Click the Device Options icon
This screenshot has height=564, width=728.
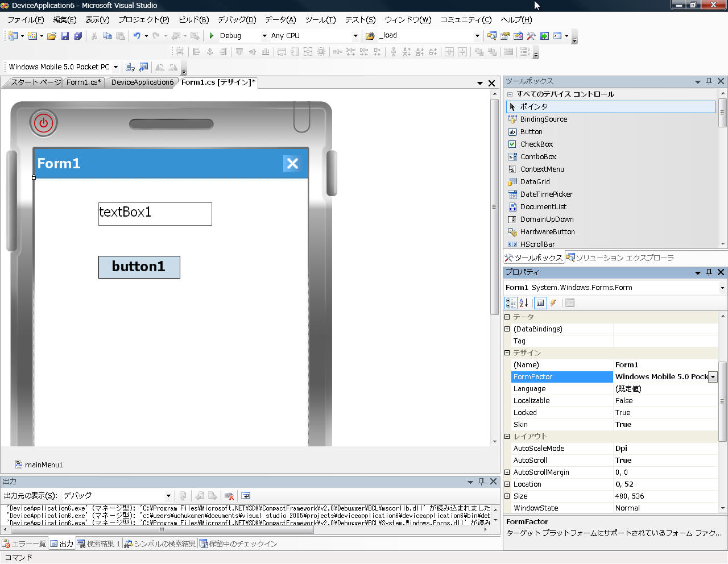click(x=144, y=67)
